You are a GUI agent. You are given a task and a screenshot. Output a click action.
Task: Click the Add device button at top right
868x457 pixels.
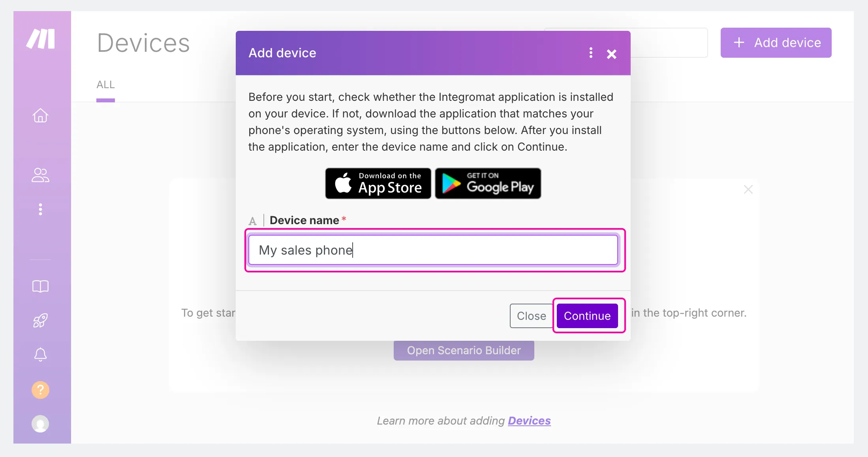776,43
